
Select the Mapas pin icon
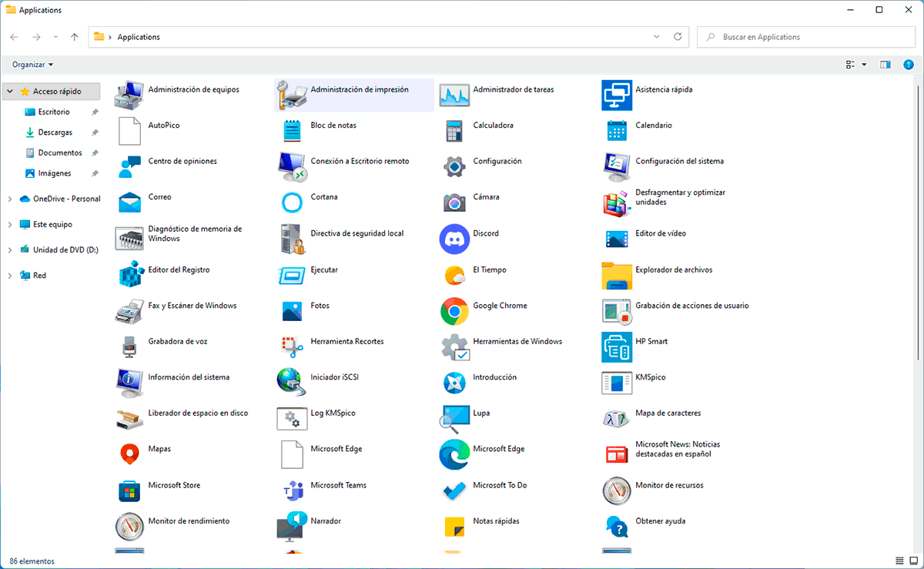pos(129,455)
